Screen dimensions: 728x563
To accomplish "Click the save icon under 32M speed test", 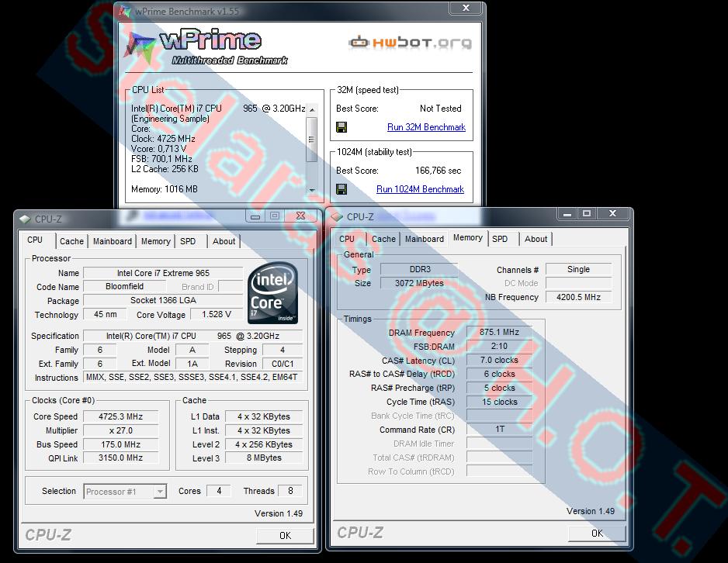I will point(341,127).
